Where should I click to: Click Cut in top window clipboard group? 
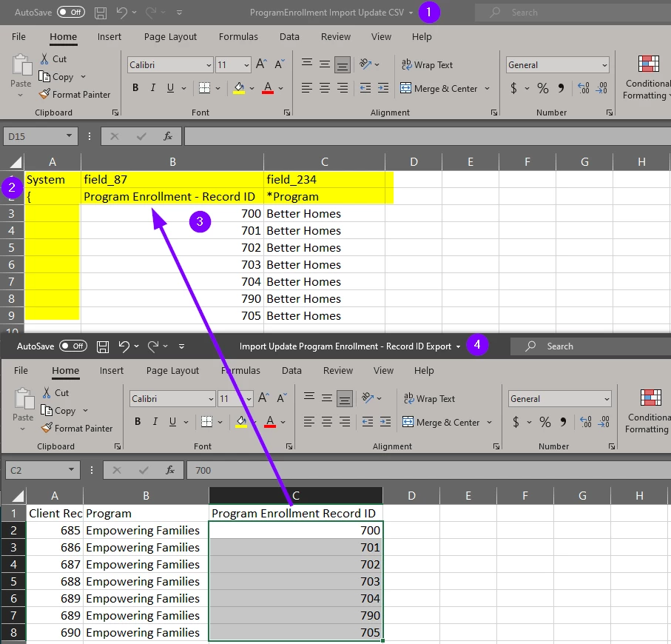click(54, 59)
